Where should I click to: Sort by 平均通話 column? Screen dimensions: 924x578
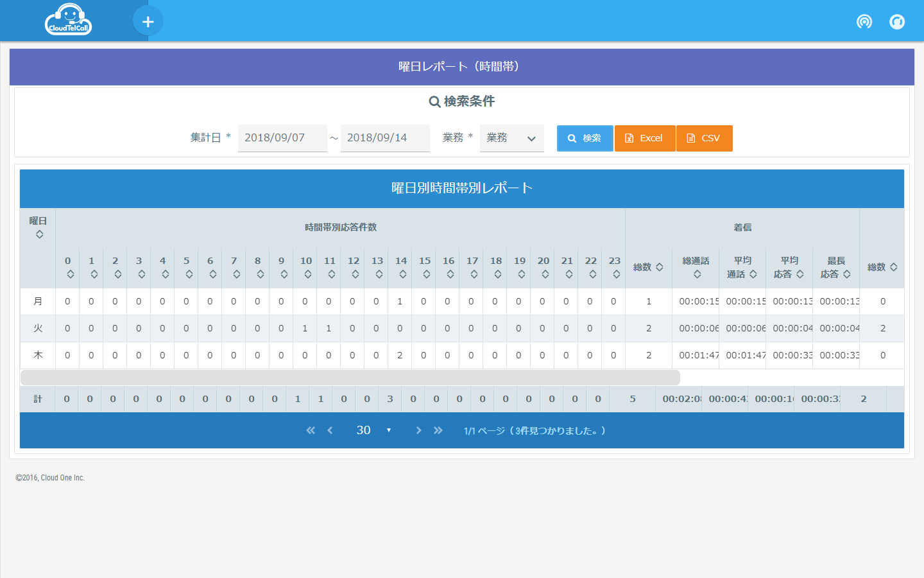coord(753,274)
